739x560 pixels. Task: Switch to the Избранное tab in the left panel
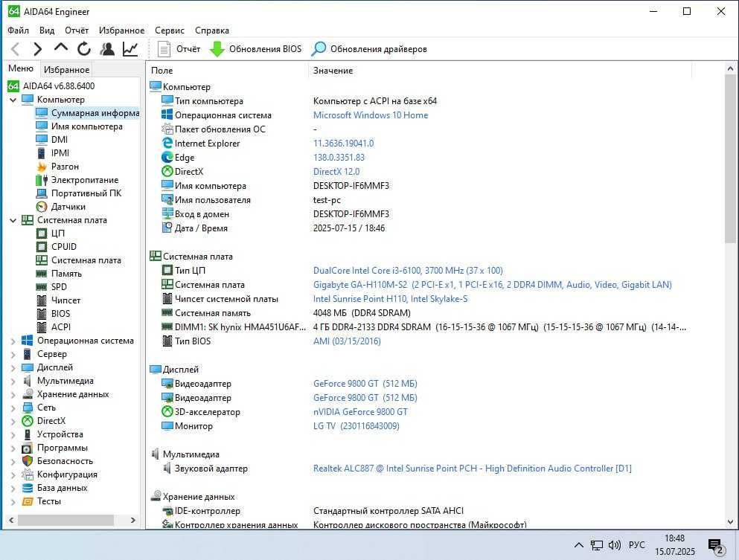click(x=66, y=70)
